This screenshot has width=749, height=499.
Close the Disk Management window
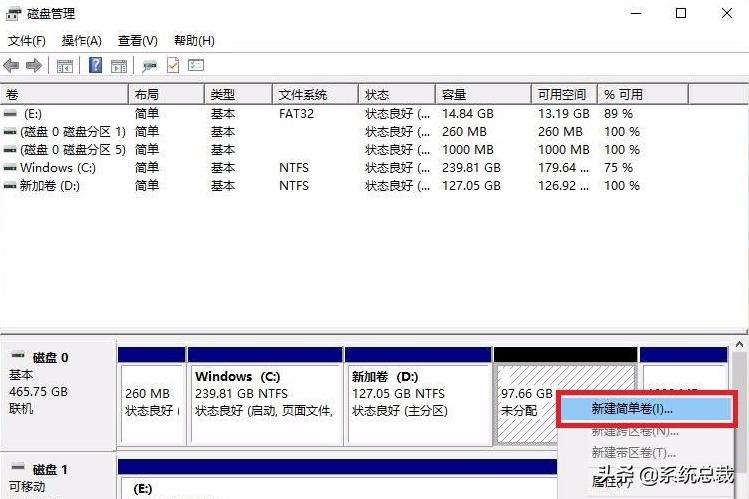tap(727, 13)
